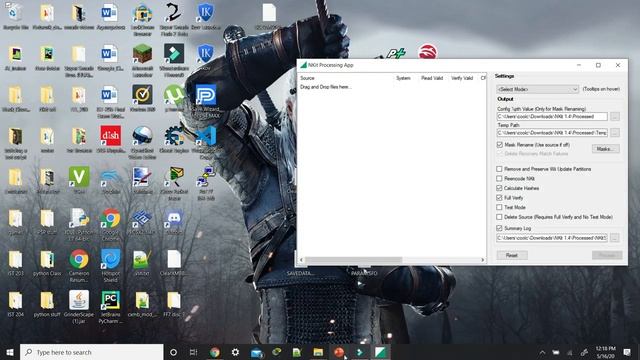Enable Remove and Preserve Wii Update Partitions
The width and height of the screenshot is (640, 360).
[x=499, y=169]
